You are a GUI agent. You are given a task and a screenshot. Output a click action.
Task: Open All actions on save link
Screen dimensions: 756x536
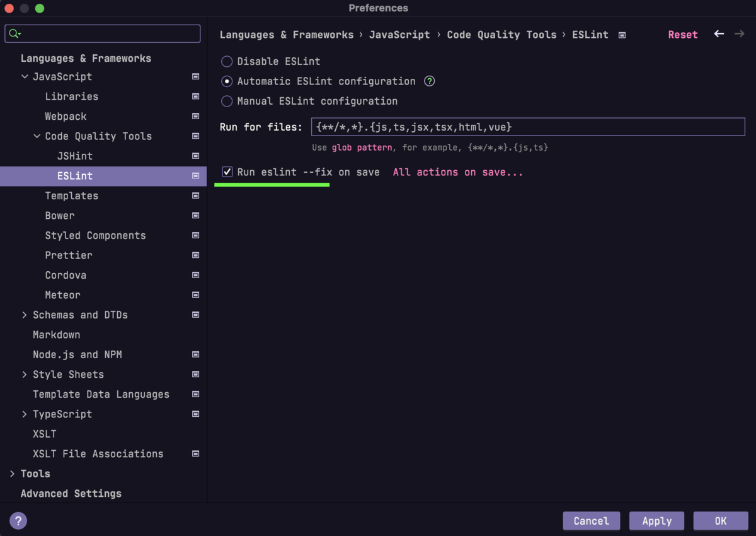pyautogui.click(x=458, y=172)
